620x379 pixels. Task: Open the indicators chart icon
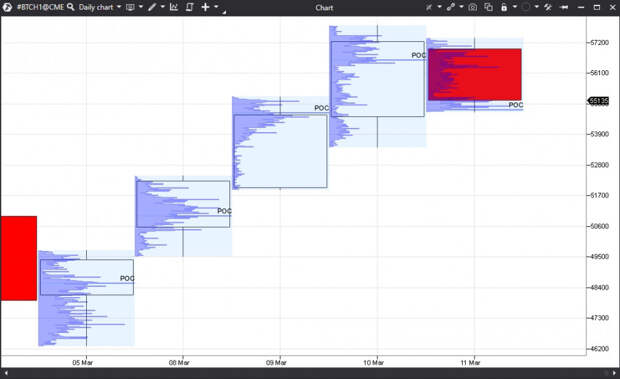pyautogui.click(x=174, y=7)
